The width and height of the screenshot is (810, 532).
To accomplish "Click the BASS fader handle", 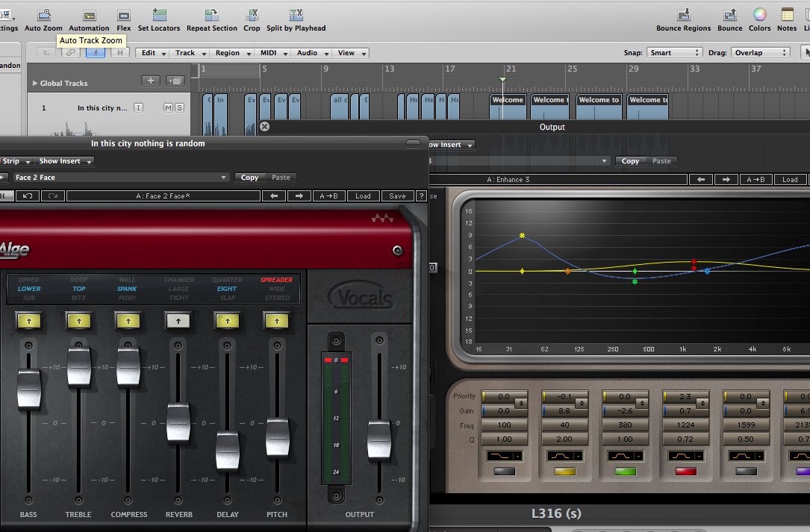I will (x=29, y=390).
